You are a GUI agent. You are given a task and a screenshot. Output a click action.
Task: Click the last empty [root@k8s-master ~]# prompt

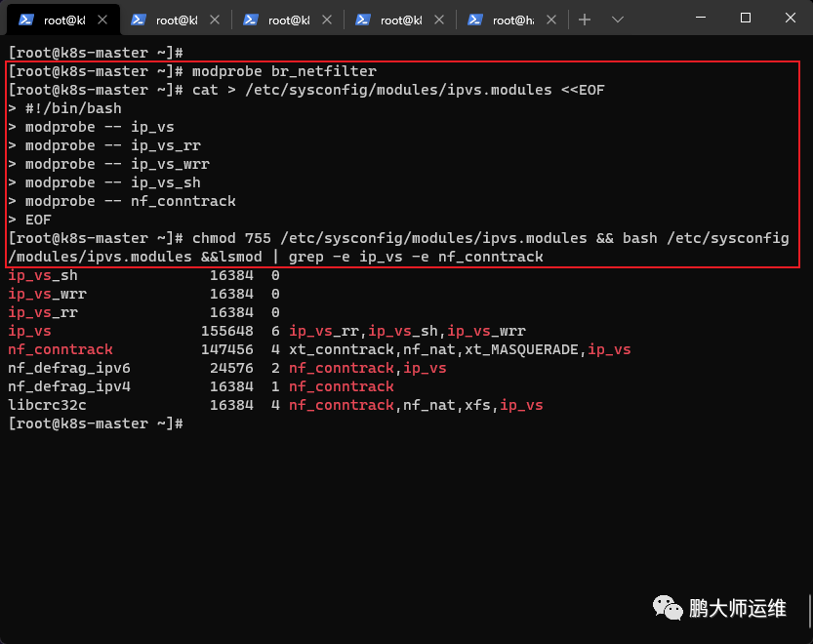click(x=96, y=424)
